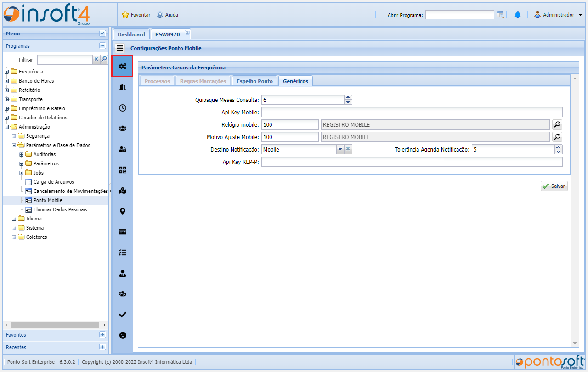
Task: Click the checkmark icon in sidebar
Action: 122,315
